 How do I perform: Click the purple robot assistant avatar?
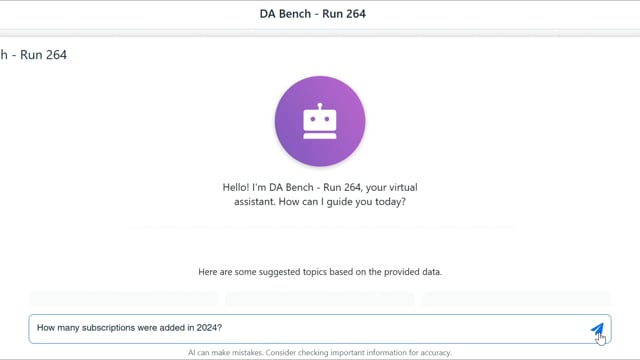pyautogui.click(x=320, y=121)
